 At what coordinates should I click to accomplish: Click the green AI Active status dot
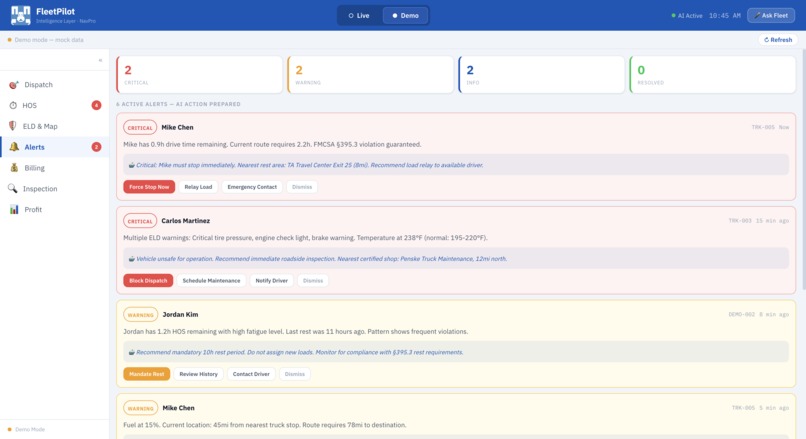[x=673, y=15]
